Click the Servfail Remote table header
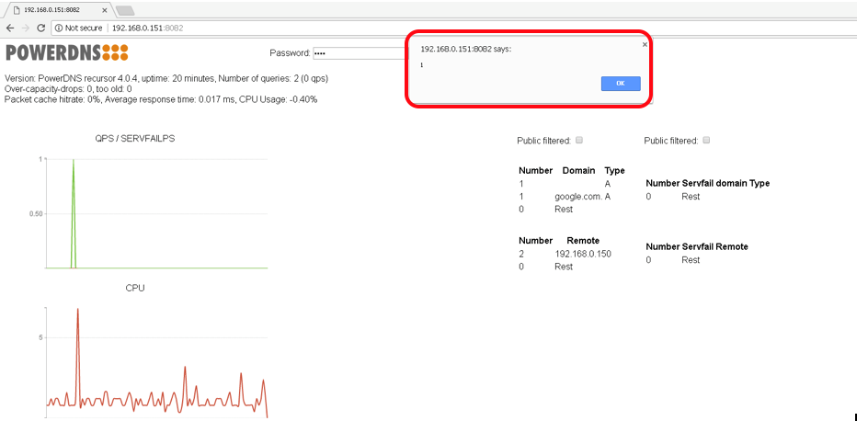 click(x=697, y=246)
